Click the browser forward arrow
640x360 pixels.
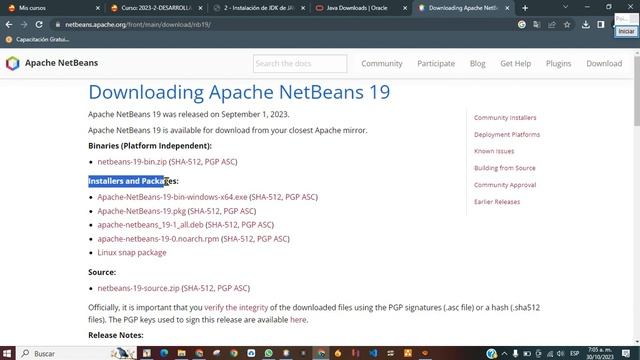pos(24,24)
